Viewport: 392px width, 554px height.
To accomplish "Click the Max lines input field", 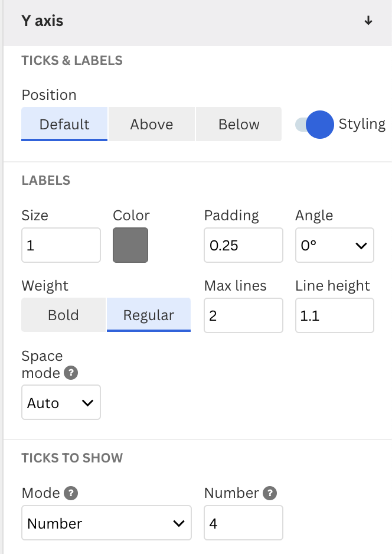I will click(243, 315).
